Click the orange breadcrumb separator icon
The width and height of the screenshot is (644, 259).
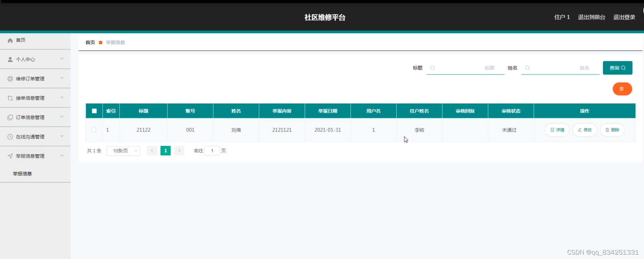point(101,42)
